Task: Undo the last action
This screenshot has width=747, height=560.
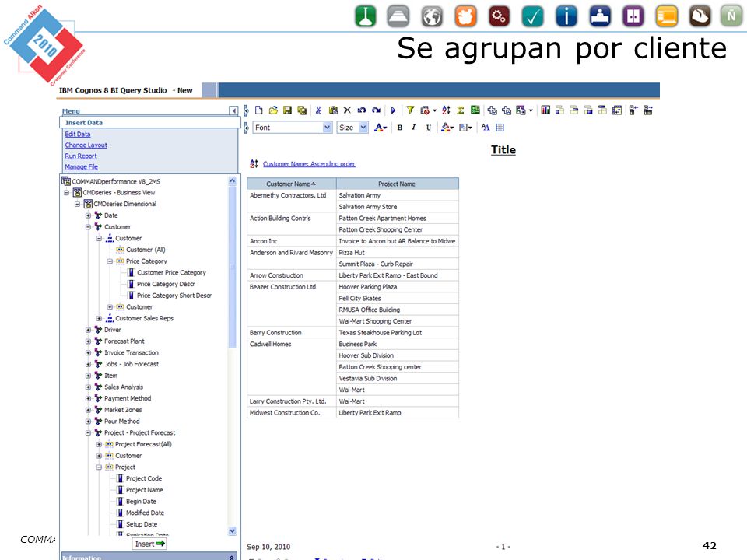Action: click(x=362, y=110)
